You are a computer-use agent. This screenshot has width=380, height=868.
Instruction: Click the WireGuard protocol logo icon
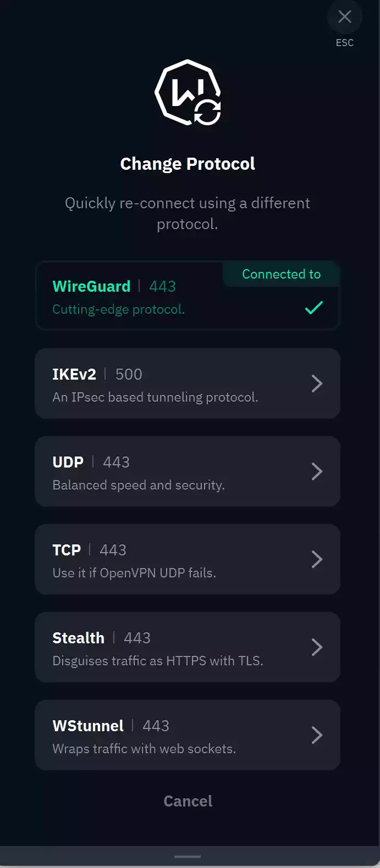(187, 93)
